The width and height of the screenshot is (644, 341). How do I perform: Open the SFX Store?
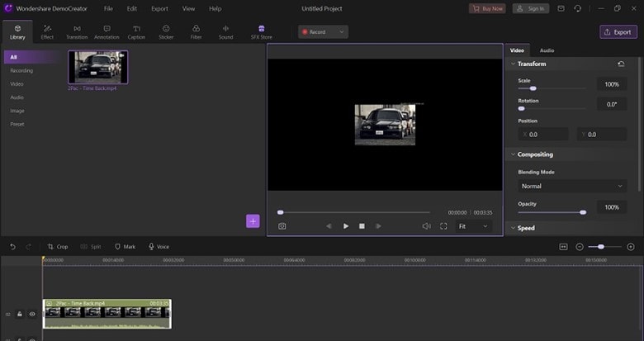261,32
